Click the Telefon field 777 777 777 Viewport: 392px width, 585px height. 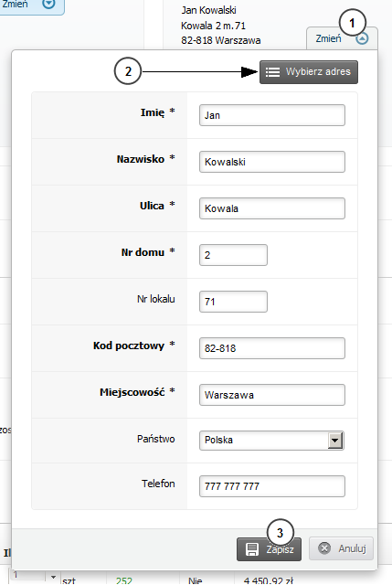point(272,486)
